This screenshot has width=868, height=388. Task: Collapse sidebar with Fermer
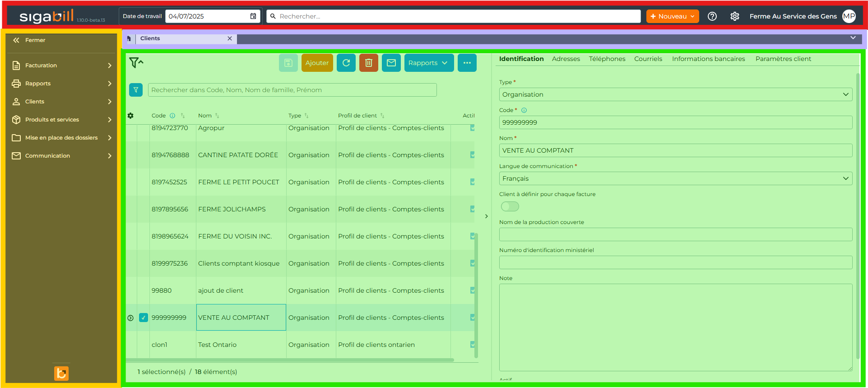[x=30, y=40]
